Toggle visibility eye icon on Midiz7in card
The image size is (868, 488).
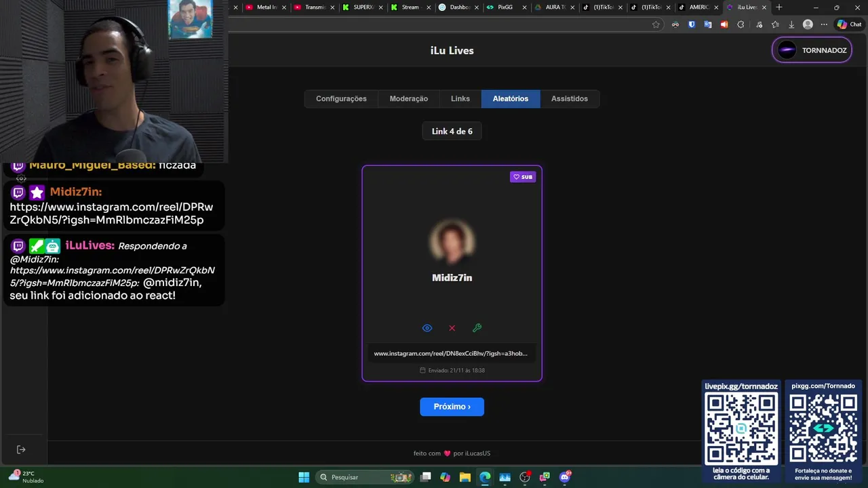coord(427,328)
